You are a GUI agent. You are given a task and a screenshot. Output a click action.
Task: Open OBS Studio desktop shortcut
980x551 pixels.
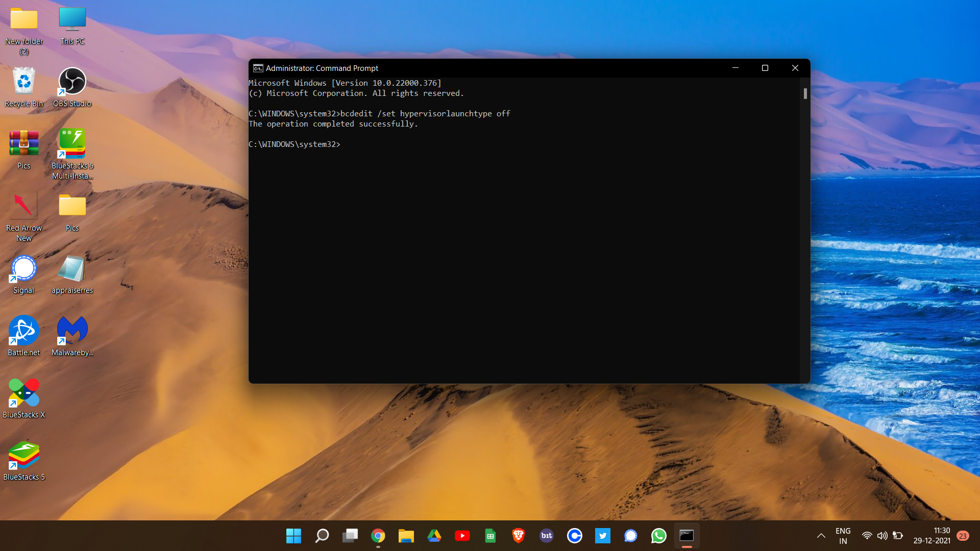(72, 82)
